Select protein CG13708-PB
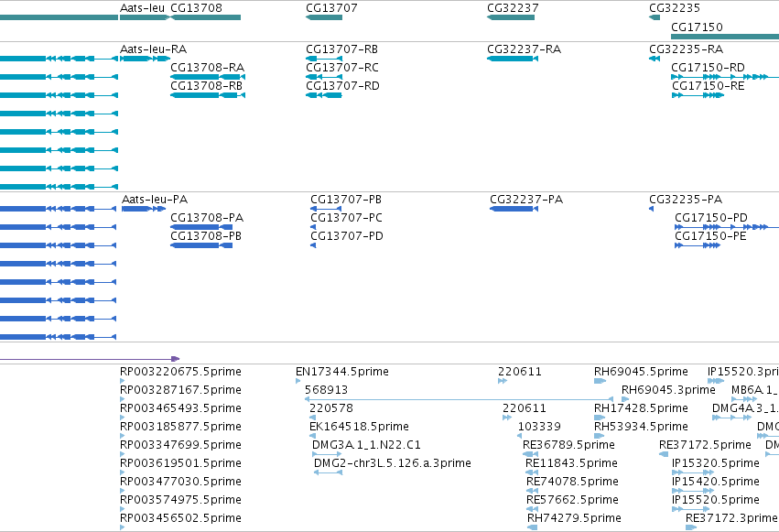The height and width of the screenshot is (532, 779). [206, 236]
